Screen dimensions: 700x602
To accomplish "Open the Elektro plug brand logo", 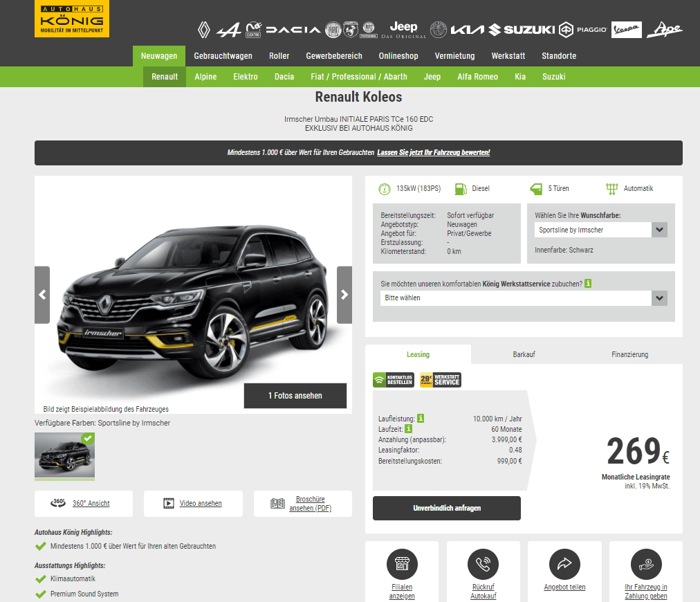I will [254, 30].
